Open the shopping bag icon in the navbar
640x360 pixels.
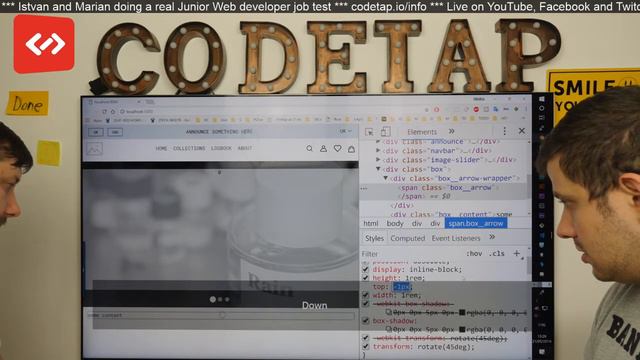click(x=351, y=149)
